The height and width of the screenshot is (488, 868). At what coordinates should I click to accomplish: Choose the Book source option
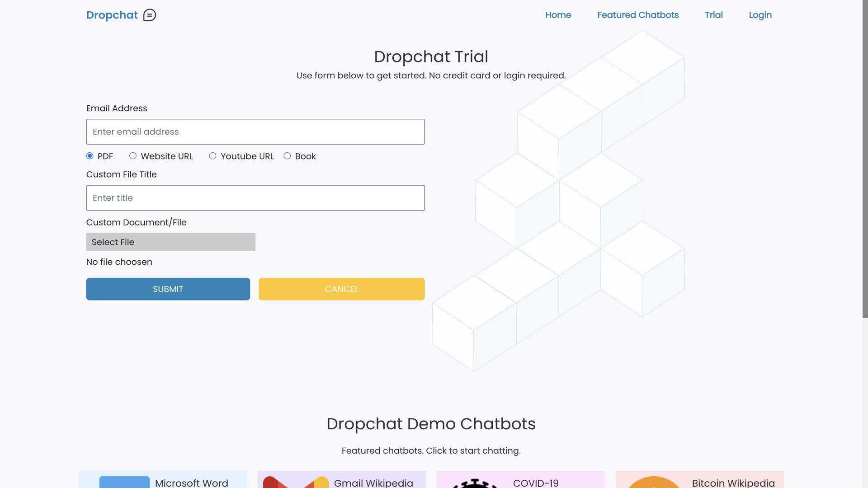pos(287,156)
